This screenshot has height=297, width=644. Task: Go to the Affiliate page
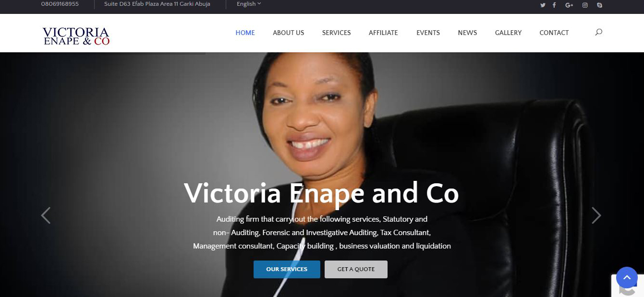pos(383,33)
